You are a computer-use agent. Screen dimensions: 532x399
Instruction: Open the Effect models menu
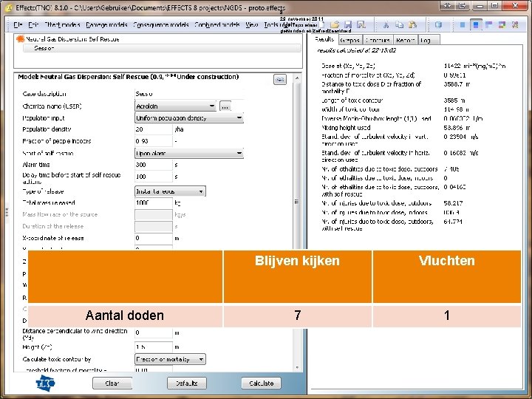[x=62, y=25]
